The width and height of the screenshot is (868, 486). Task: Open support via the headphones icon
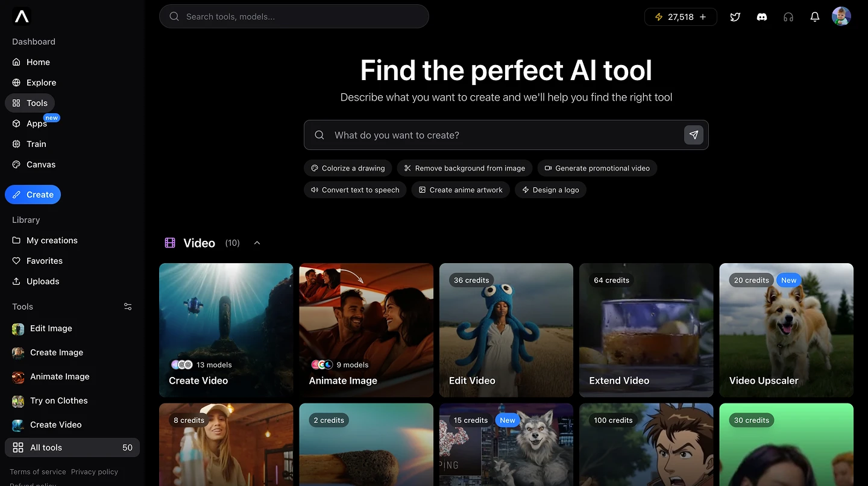788,17
